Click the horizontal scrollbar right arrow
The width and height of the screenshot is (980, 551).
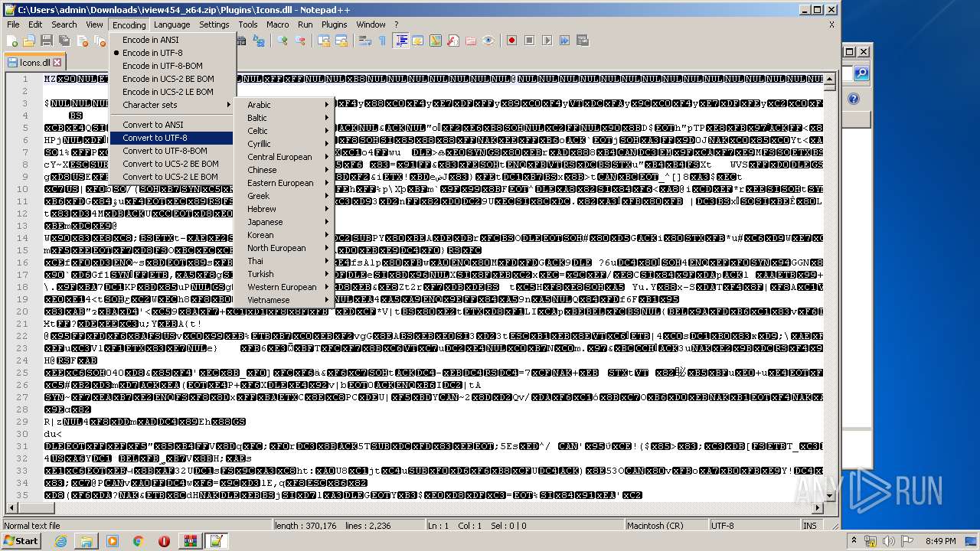pos(819,507)
